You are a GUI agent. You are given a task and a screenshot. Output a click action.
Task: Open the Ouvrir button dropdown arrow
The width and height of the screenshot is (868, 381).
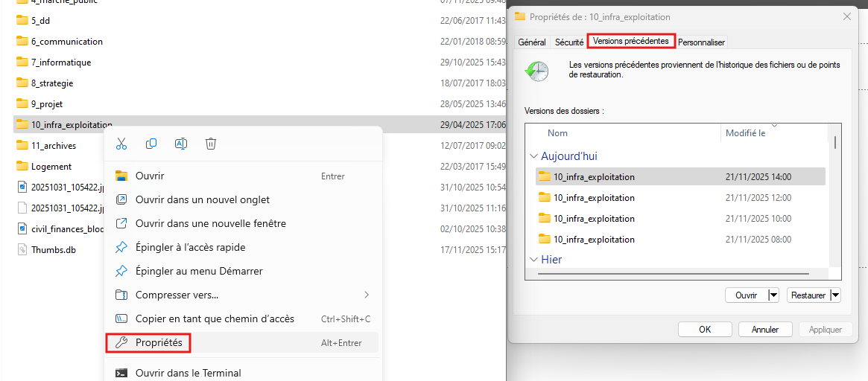774,295
